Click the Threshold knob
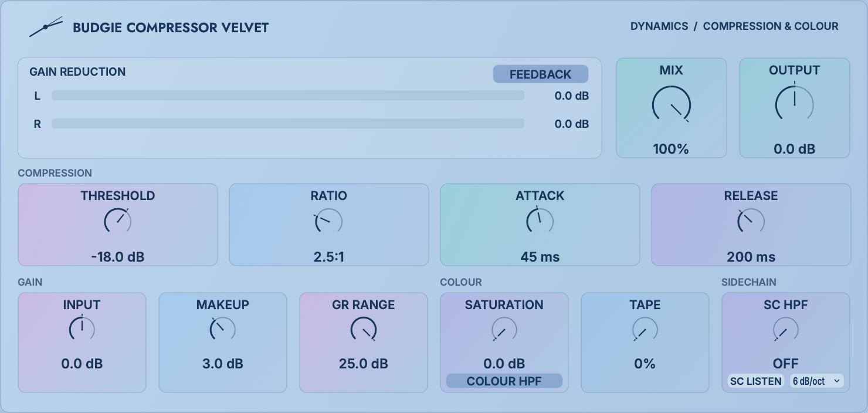 coord(118,222)
